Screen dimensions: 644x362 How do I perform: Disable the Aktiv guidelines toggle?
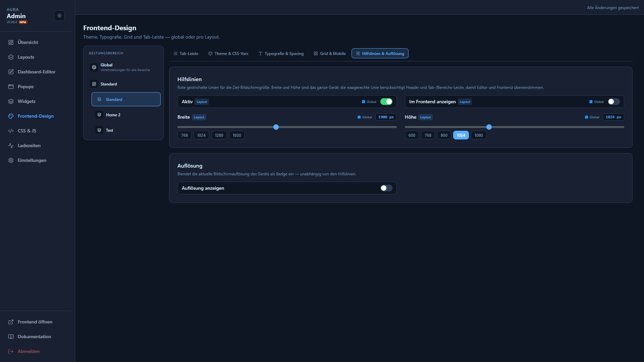[x=386, y=102]
